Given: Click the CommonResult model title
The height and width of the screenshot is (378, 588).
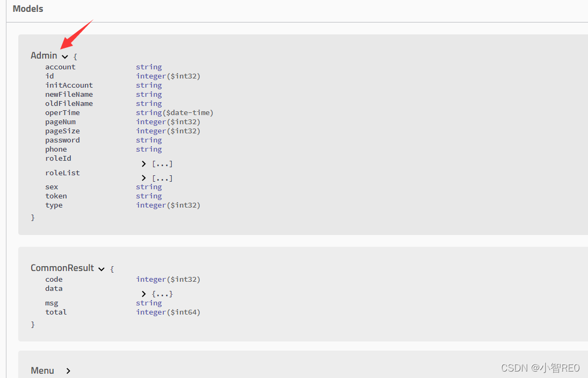Looking at the screenshot, I should [x=62, y=268].
